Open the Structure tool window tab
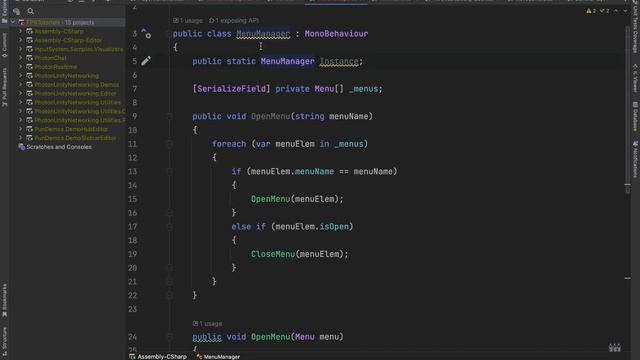The width and height of the screenshot is (640, 360). 4,340
